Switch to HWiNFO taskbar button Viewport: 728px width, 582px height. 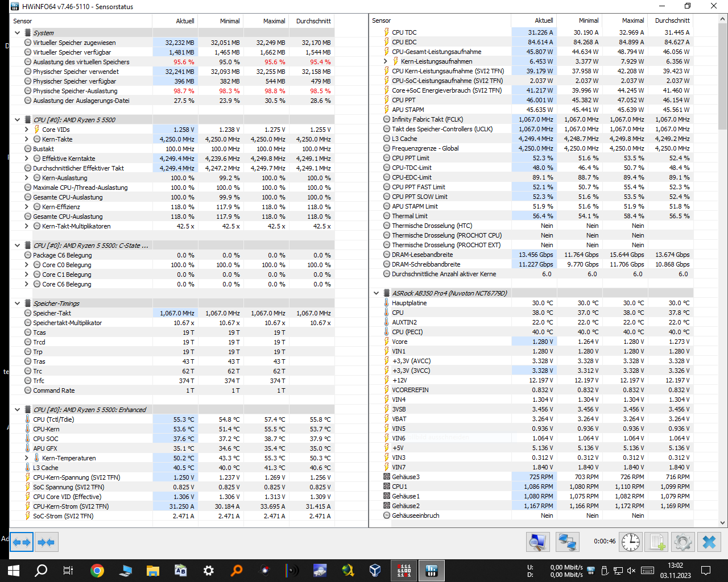point(431,571)
